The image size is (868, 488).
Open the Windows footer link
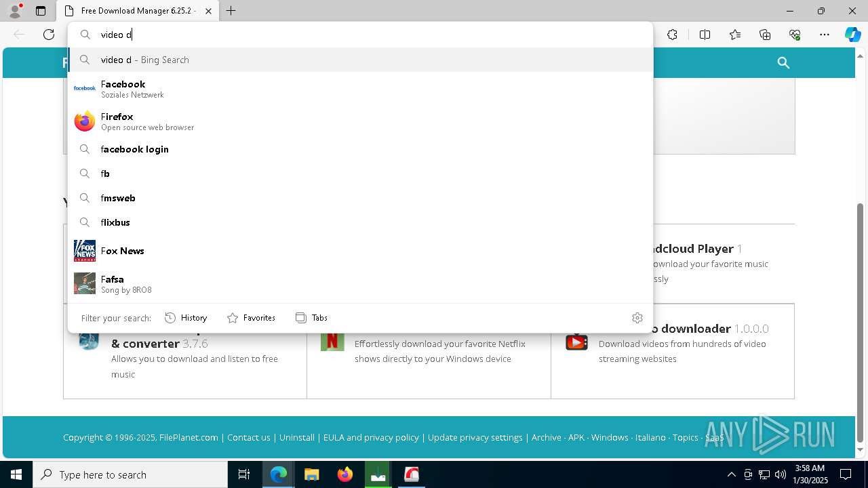click(610, 437)
